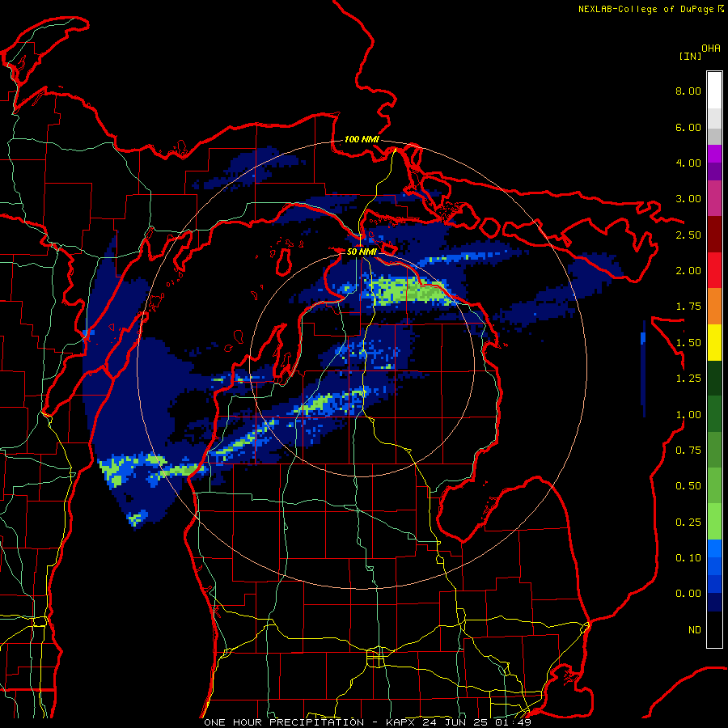Image resolution: width=728 pixels, height=728 pixels.
Task: Click the 50 NMI range ring label
Action: [362, 252]
